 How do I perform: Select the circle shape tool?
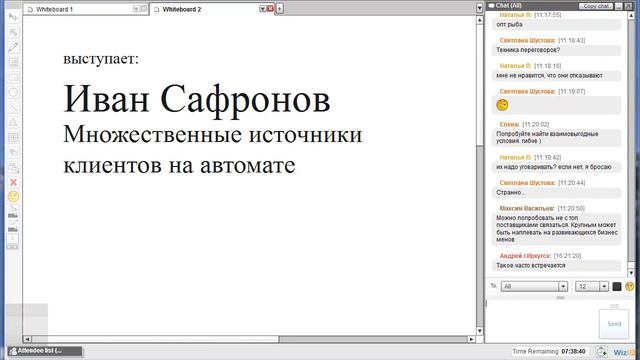coord(13,92)
